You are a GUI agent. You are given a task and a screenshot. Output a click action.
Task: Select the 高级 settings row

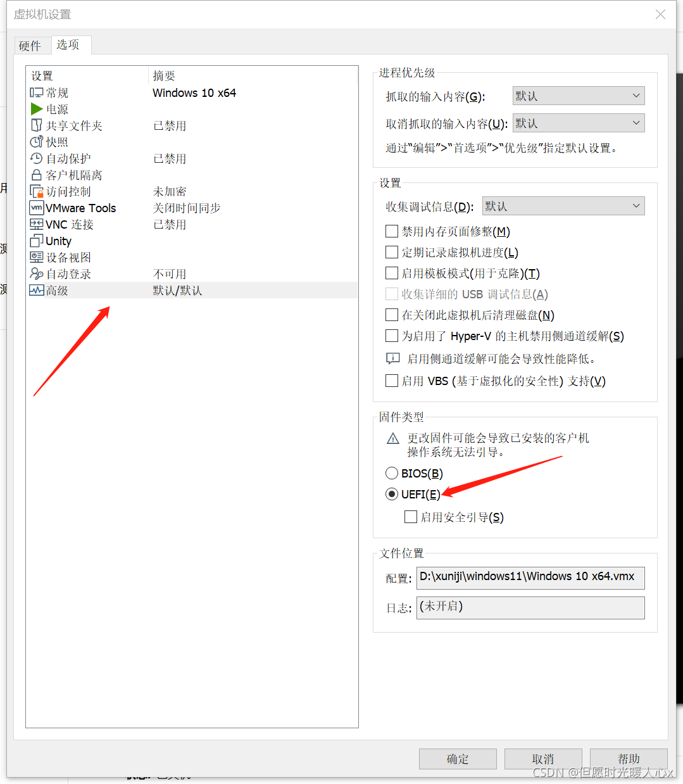[192, 290]
